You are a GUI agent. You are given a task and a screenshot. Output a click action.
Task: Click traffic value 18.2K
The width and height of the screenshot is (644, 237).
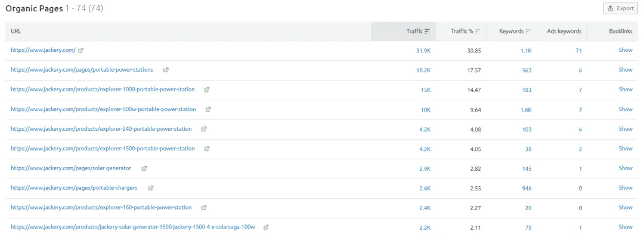click(x=423, y=70)
